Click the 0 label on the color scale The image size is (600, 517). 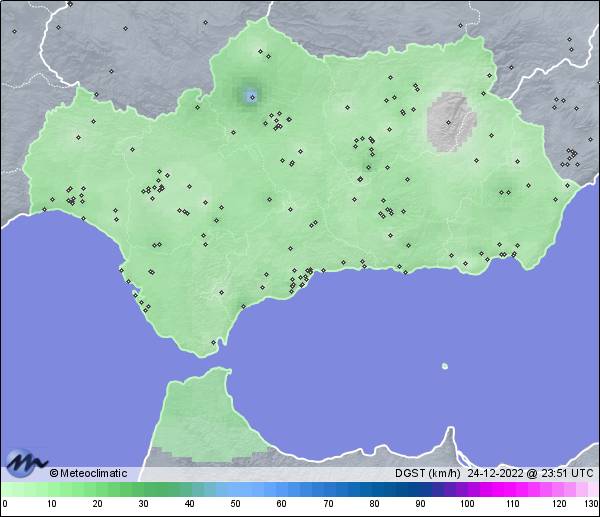click(x=5, y=503)
